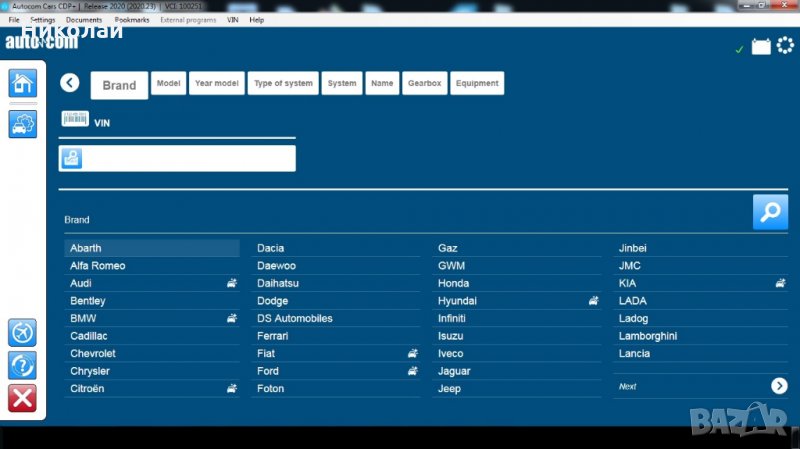Image resolution: width=800 pixels, height=449 pixels.
Task: Choose Lamborghini in the brand list
Action: click(647, 336)
